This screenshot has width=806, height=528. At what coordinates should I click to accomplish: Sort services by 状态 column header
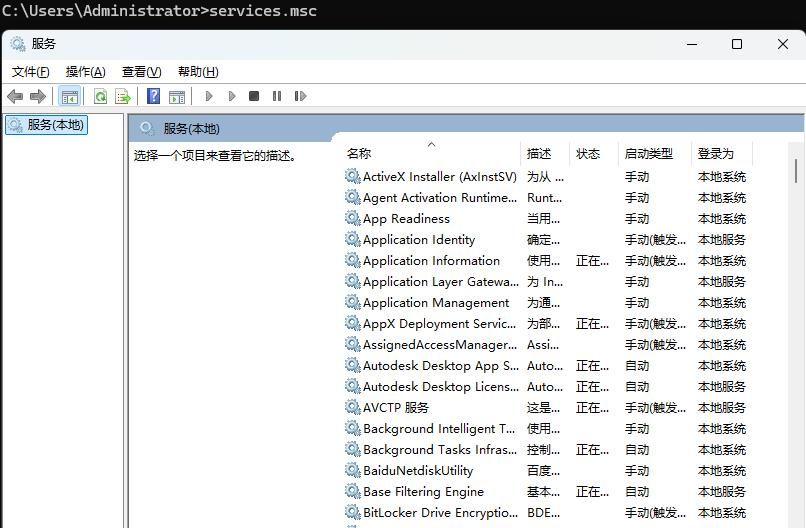[588, 154]
